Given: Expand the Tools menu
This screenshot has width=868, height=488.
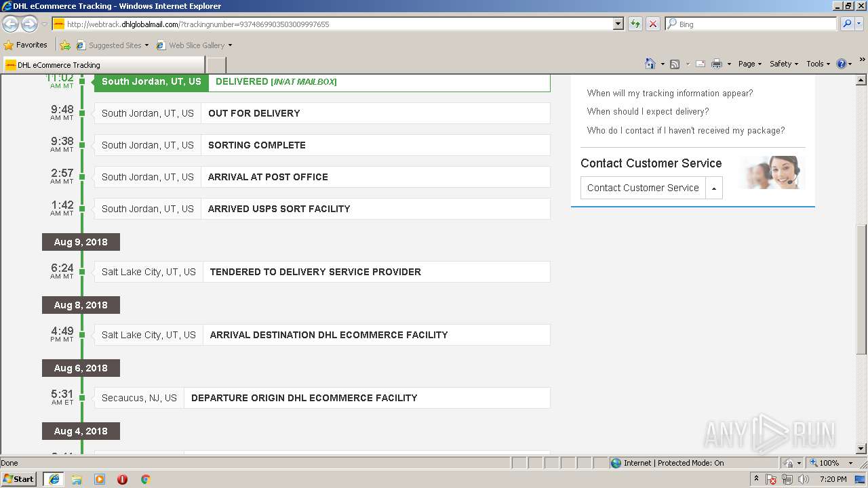Looking at the screenshot, I should [818, 64].
